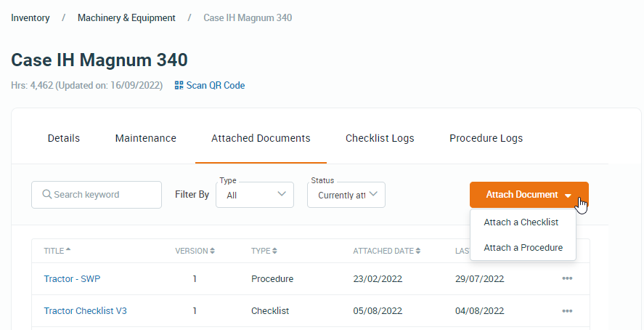The image size is (644, 330).
Task: Open more options for Tractor Checklist V3
Action: [x=567, y=311]
